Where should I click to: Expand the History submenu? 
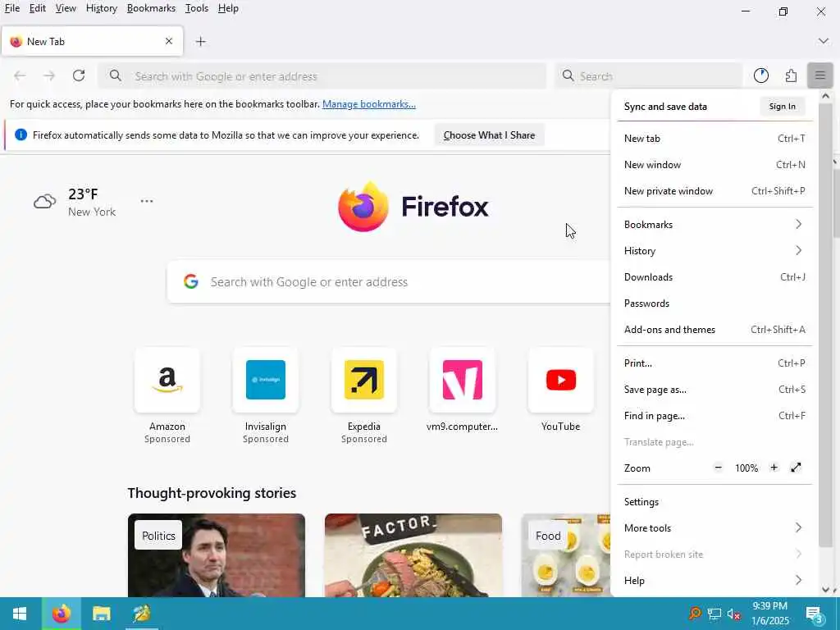[x=714, y=251]
